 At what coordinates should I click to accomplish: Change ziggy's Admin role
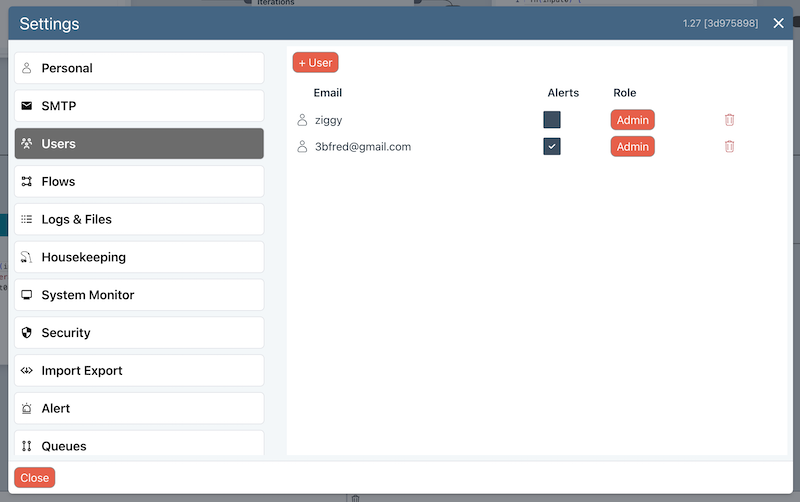(x=632, y=120)
